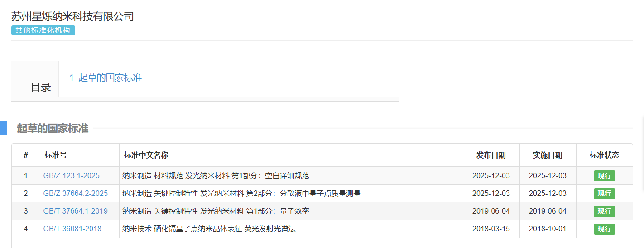Click the '实施日期' column header
644x248 pixels.
[x=548, y=155]
